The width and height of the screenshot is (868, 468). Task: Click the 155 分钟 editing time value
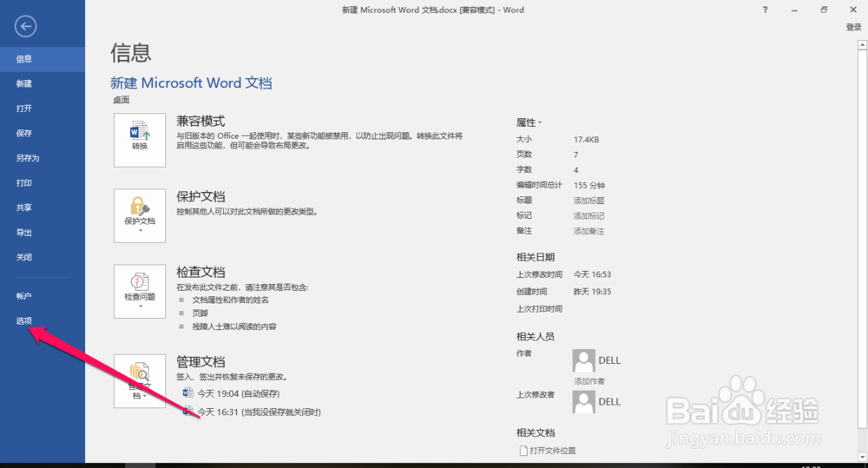pyautogui.click(x=589, y=185)
